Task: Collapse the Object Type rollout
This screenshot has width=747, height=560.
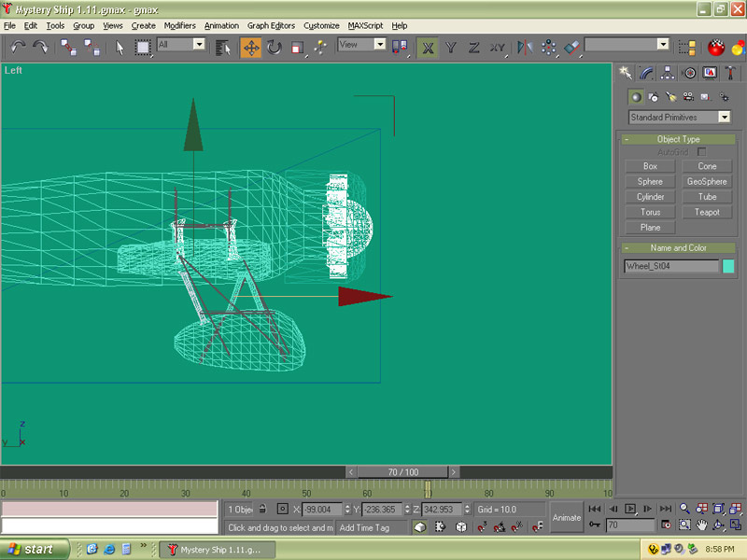Action: pyautogui.click(x=678, y=139)
